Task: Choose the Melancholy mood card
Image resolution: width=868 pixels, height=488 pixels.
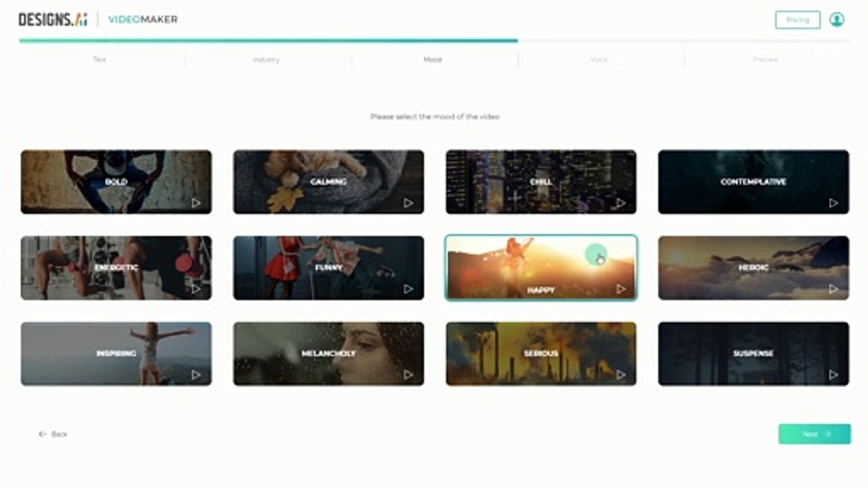Action: tap(329, 354)
